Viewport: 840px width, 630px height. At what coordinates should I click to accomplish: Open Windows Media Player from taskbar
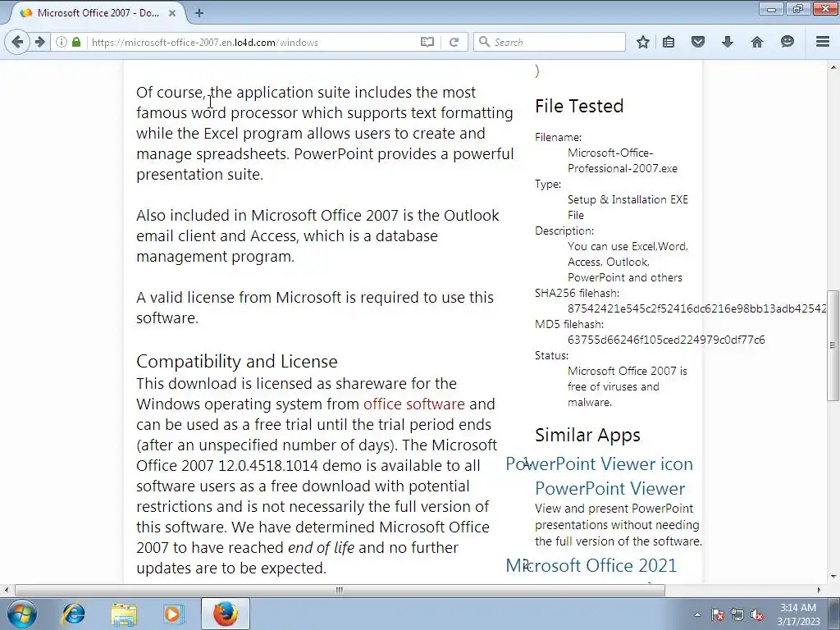tap(173, 614)
